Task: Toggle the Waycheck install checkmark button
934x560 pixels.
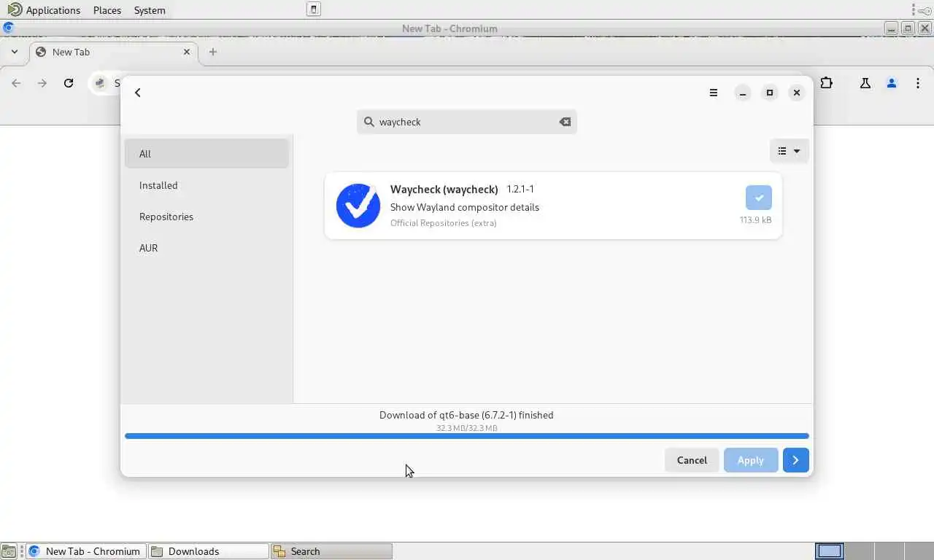Action: click(758, 198)
